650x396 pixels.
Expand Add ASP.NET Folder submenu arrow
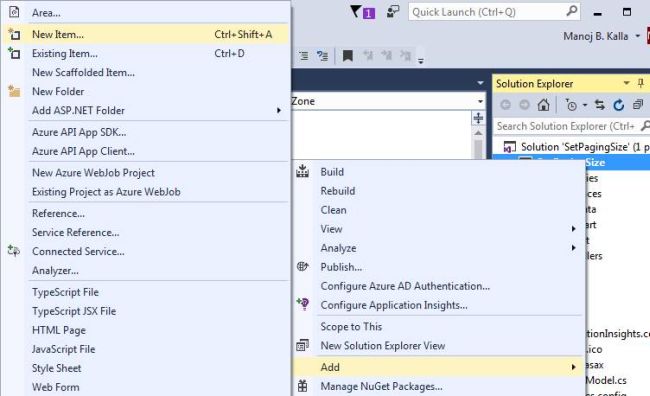[x=279, y=111]
